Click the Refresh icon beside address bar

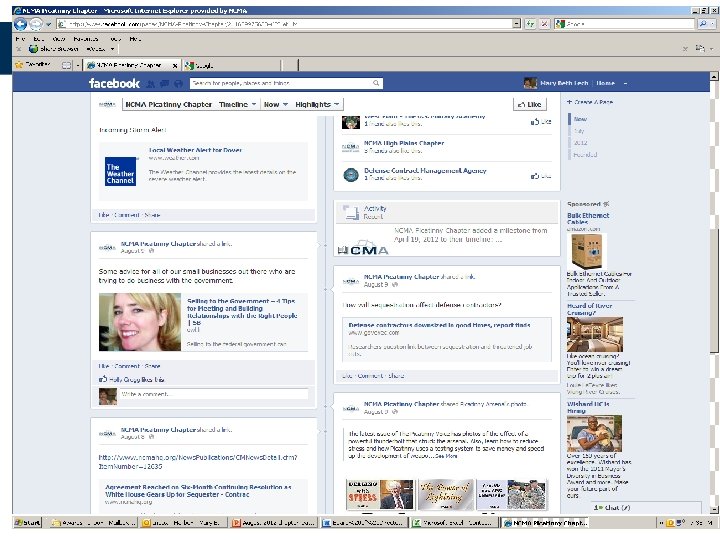(530, 24)
